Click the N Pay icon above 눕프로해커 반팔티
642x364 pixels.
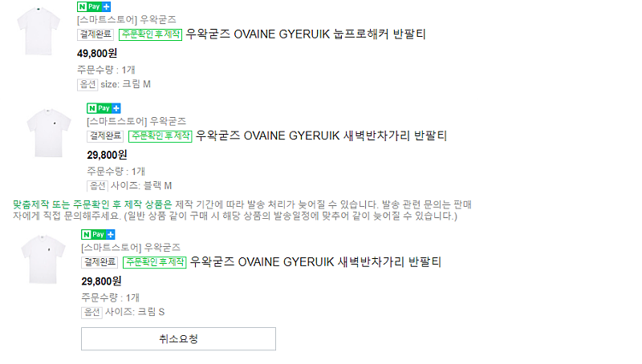[x=94, y=6]
